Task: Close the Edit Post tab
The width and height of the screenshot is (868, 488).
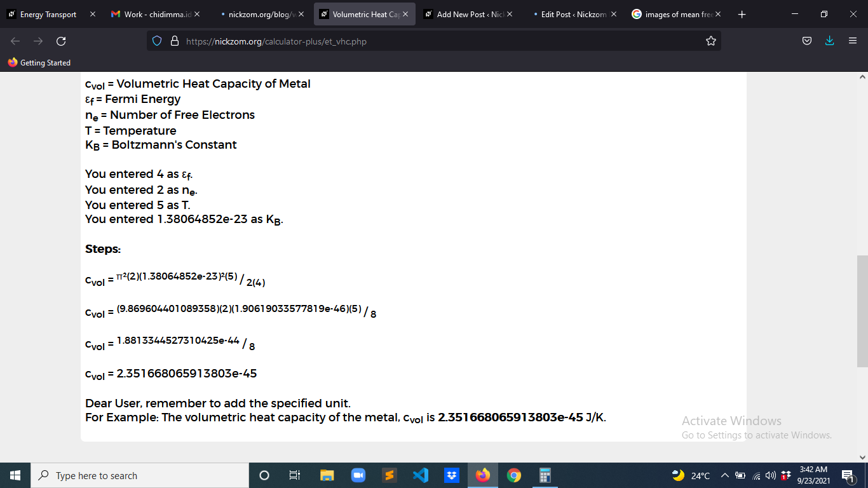Action: pyautogui.click(x=614, y=14)
